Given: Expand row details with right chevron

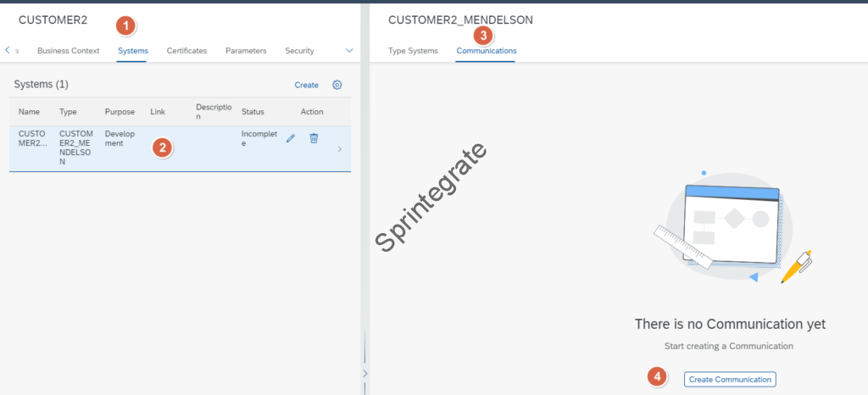Looking at the screenshot, I should click(x=340, y=149).
